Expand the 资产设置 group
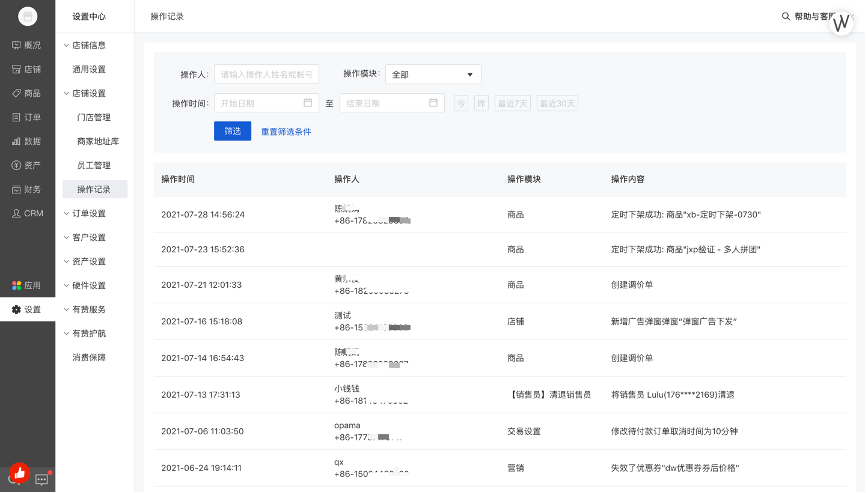The width and height of the screenshot is (866, 493). [84, 261]
